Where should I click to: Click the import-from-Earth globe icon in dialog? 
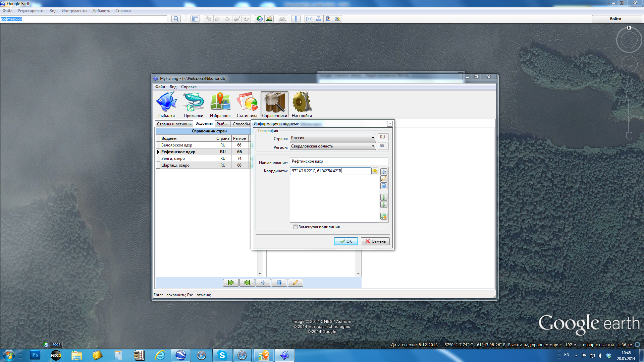(384, 216)
